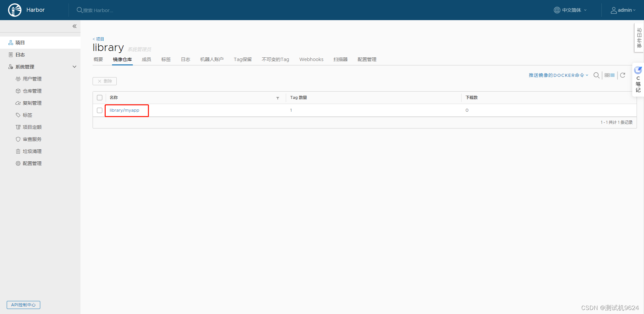The height and width of the screenshot is (314, 644).
Task: Click the 标签 tag icon in sidebar
Action: tap(18, 115)
